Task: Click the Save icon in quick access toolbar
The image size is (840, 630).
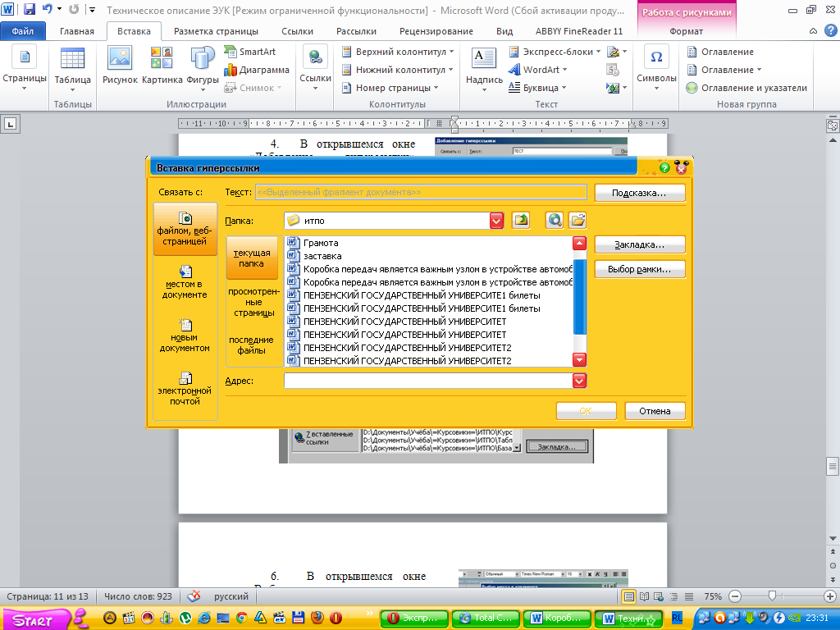Action: coord(30,10)
